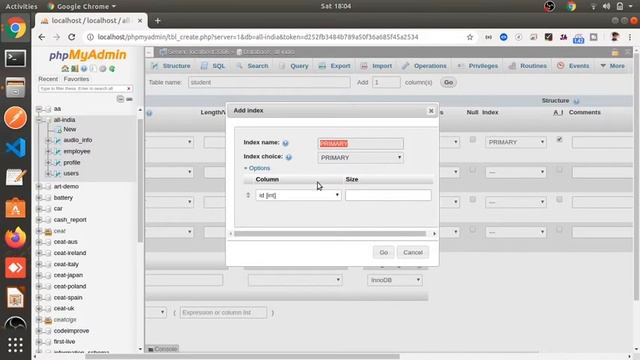Click the Index name input field

click(x=360, y=143)
